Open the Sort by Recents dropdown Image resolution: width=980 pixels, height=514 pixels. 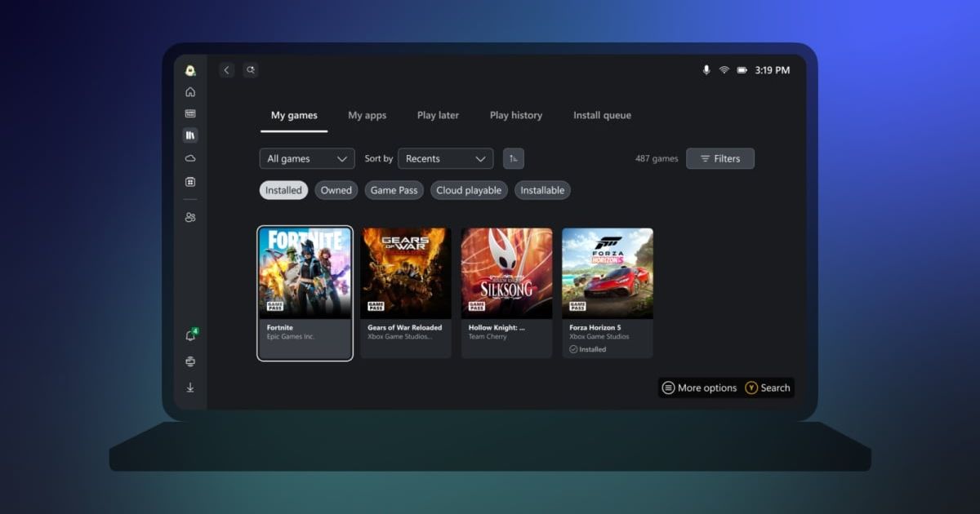tap(445, 157)
